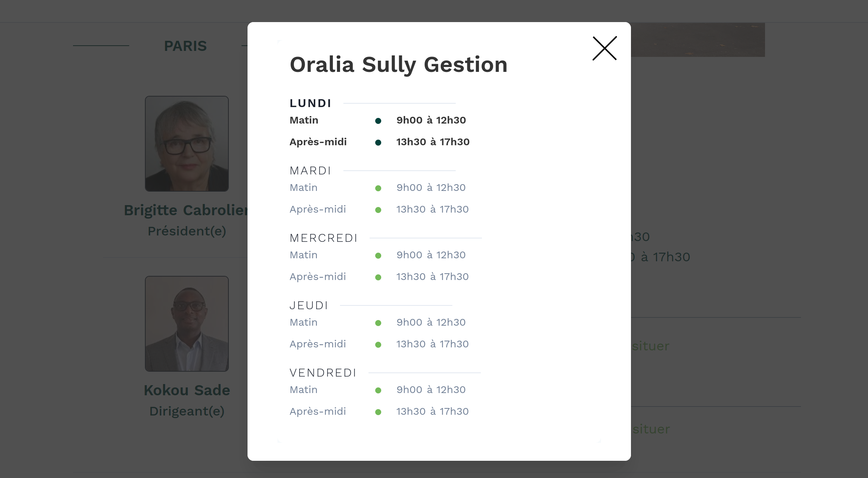Click the upper "situer" link
Image resolution: width=868 pixels, height=478 pixels.
tap(650, 346)
